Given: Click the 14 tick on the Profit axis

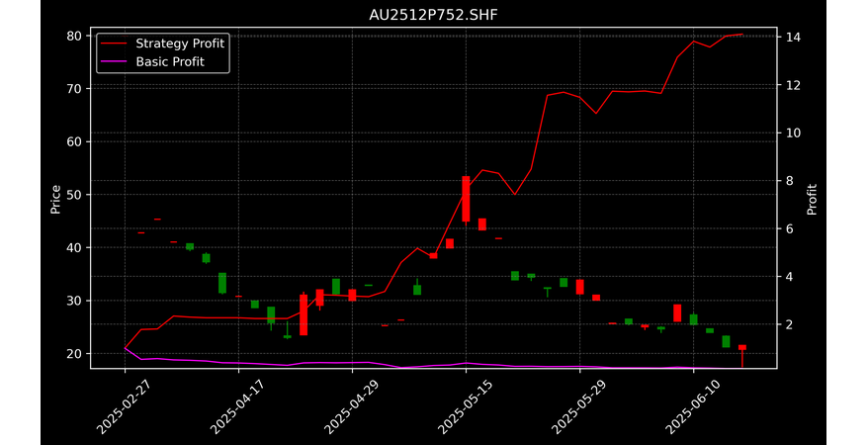Looking at the screenshot, I should click(792, 38).
